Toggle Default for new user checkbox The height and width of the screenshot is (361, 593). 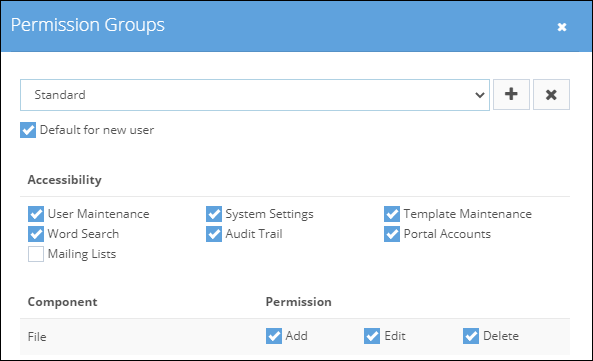(28, 130)
